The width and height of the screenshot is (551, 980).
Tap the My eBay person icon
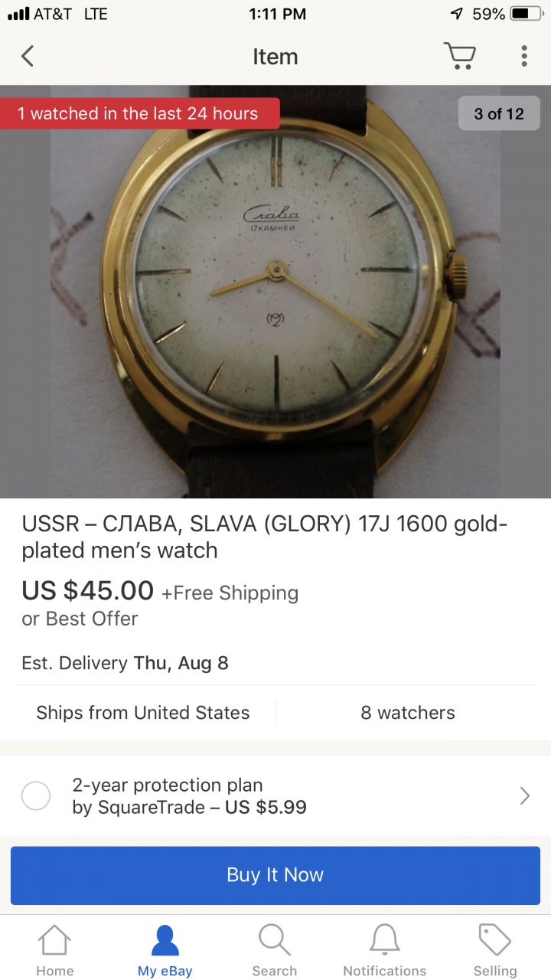tap(165, 940)
